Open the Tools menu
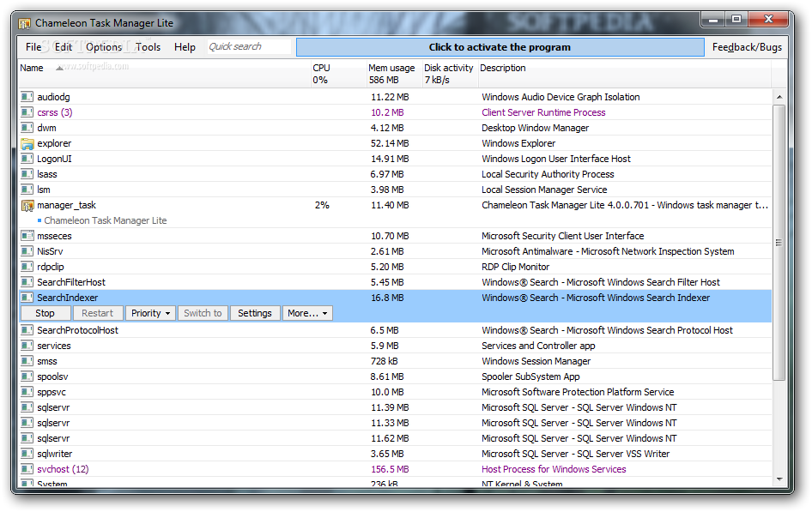Image resolution: width=812 pixels, height=512 pixels. [x=148, y=47]
